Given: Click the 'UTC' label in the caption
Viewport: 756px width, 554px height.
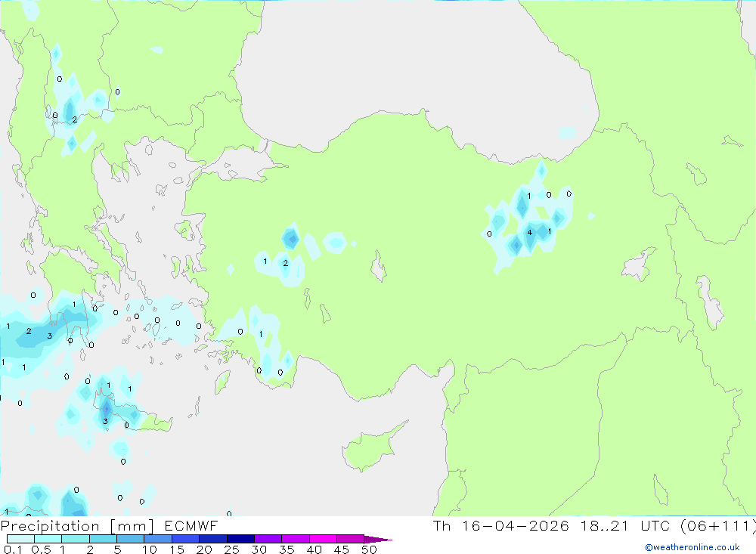Looking at the screenshot, I should tap(655, 525).
